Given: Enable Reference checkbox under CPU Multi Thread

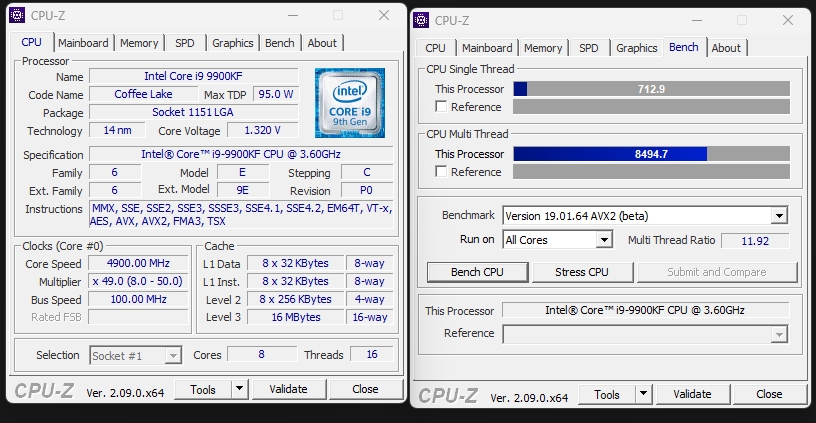Looking at the screenshot, I should click(x=441, y=171).
